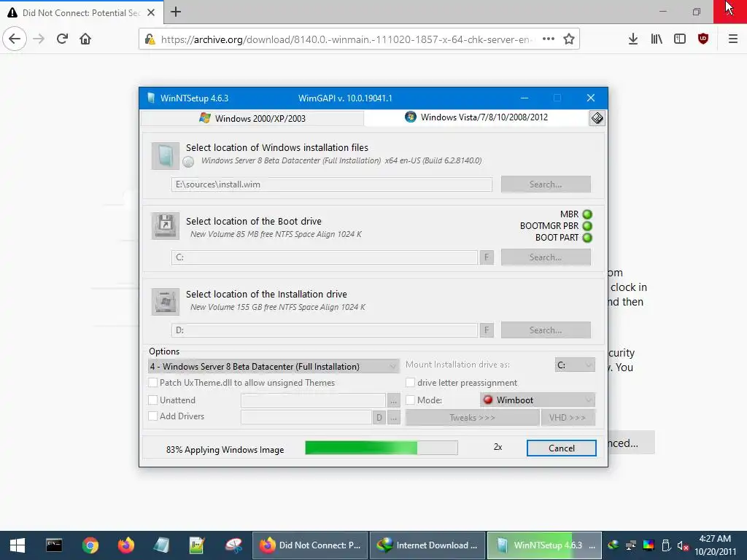This screenshot has width=747, height=560.
Task: Open Firefox home page
Action: [85, 39]
